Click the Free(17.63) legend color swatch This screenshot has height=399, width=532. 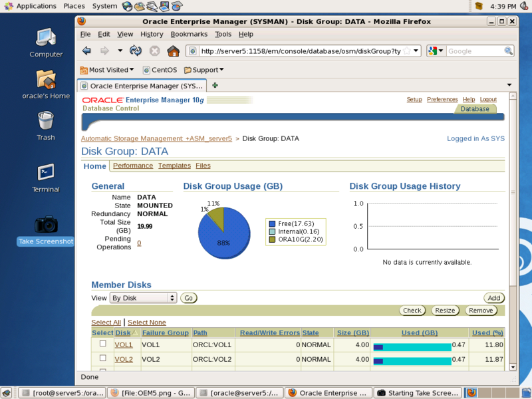[272, 223]
